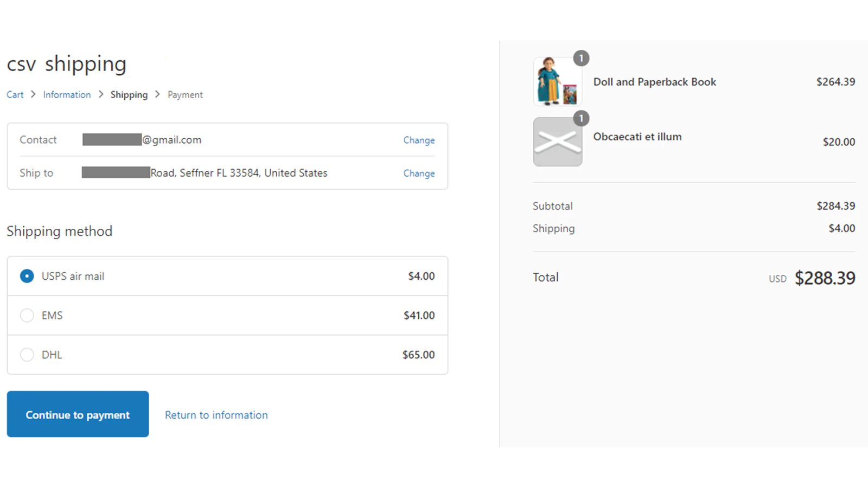Image resolution: width=868 pixels, height=488 pixels.
Task: Click the Doll and Paperback Book thumbnail
Action: pyautogui.click(x=557, y=82)
